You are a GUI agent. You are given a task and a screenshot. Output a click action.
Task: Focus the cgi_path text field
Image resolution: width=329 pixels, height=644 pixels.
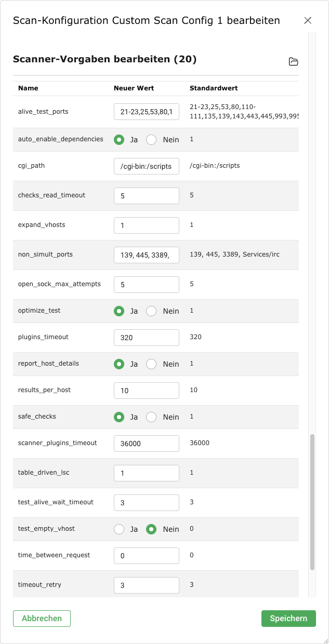[147, 166]
